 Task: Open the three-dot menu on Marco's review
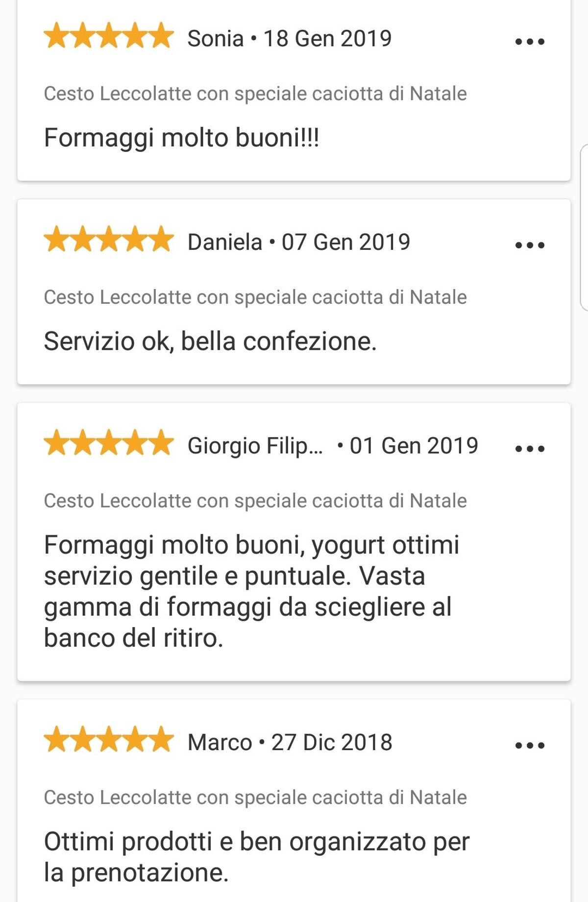tap(530, 746)
